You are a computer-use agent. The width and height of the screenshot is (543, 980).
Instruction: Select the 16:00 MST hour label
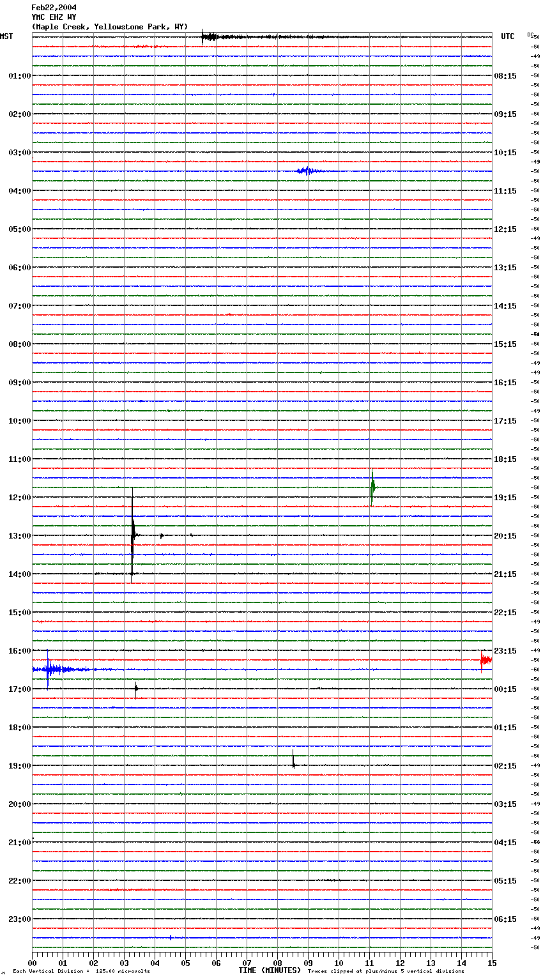(x=19, y=651)
